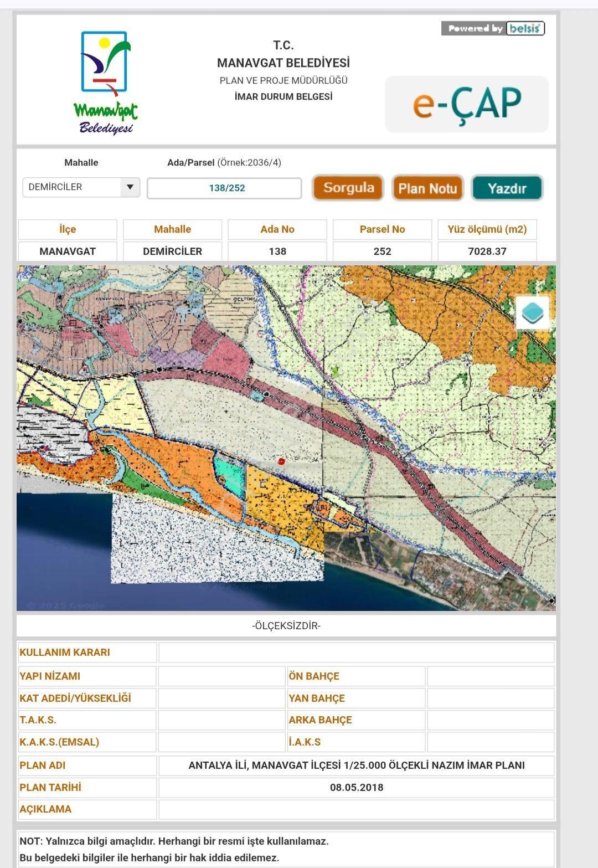Click the line starting Bu belgedeki bilgiler

[149, 858]
